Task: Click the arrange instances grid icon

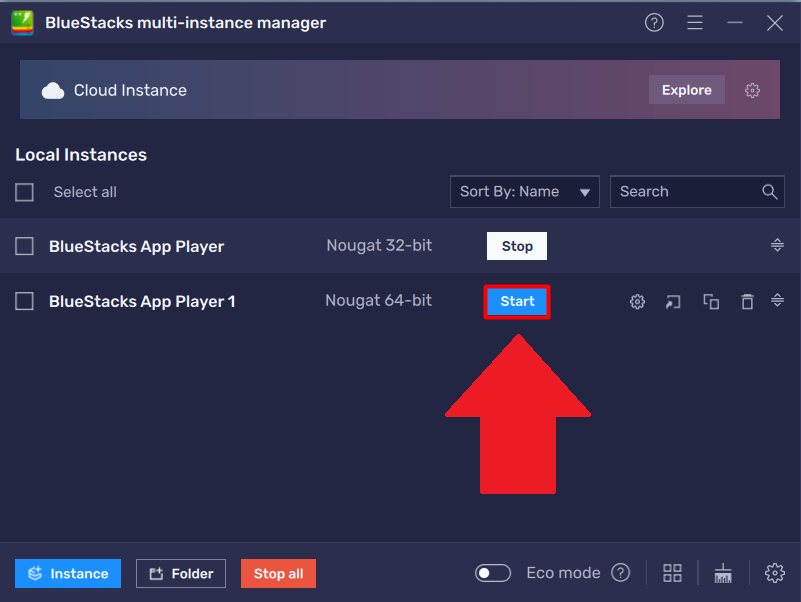Action: click(672, 573)
